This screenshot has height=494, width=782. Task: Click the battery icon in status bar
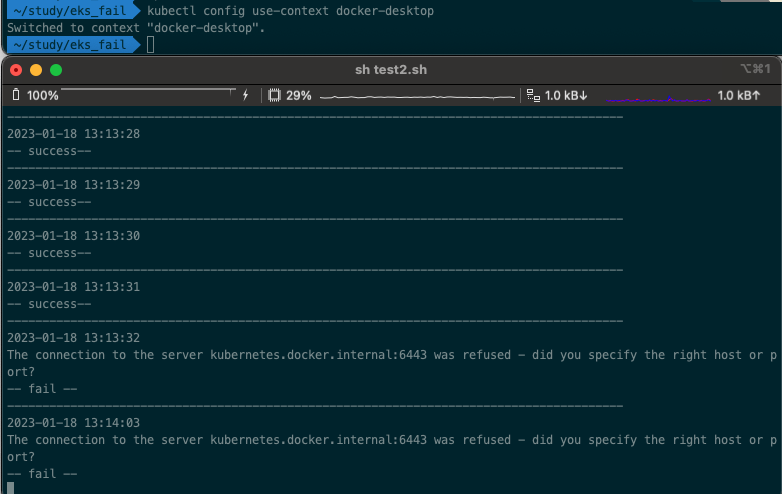coord(16,95)
